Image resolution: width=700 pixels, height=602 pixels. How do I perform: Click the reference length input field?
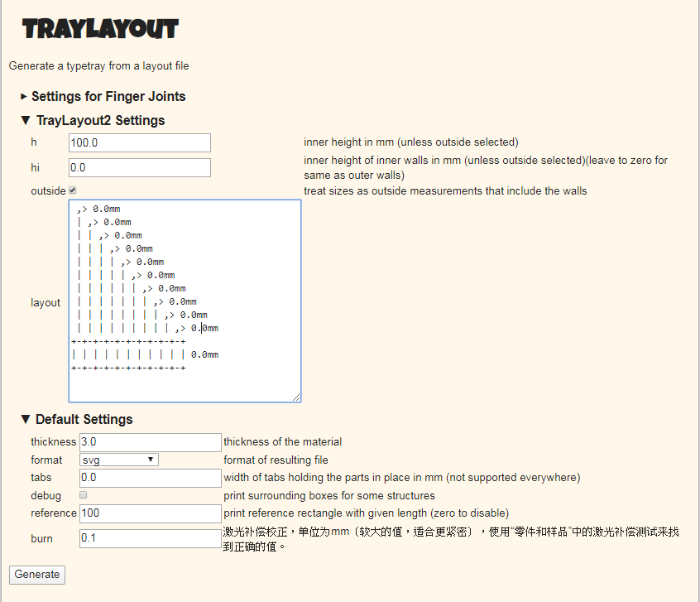[x=150, y=513]
